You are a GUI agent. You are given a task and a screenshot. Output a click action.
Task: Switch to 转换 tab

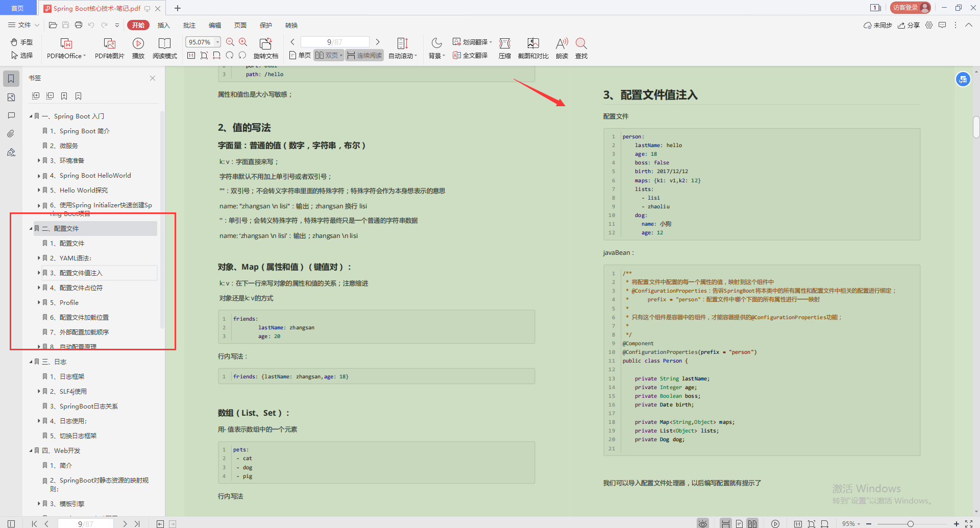[x=291, y=25]
